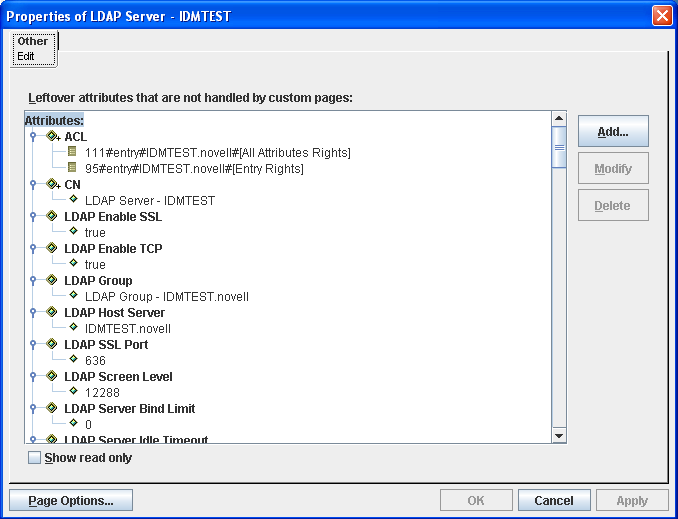The image size is (678, 519).
Task: Click the value icon next to 636
Action: click(74, 359)
